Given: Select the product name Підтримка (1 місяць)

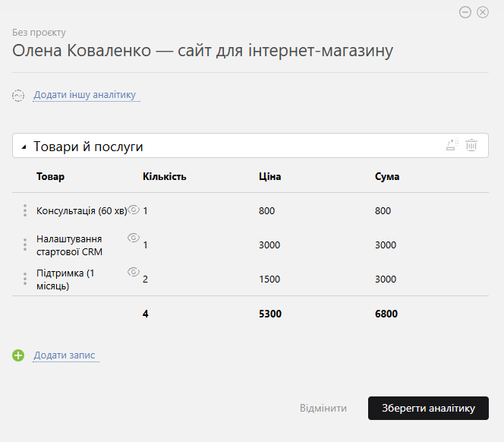Looking at the screenshot, I should [x=65, y=279].
